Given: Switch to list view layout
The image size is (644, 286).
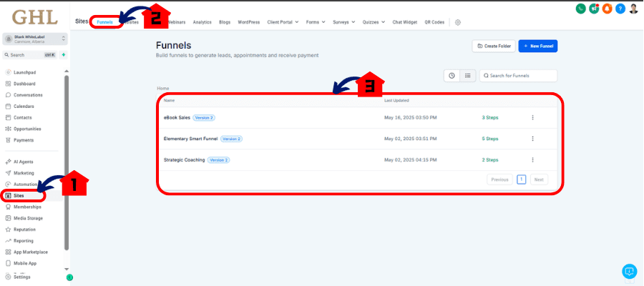Looking at the screenshot, I should [x=467, y=76].
